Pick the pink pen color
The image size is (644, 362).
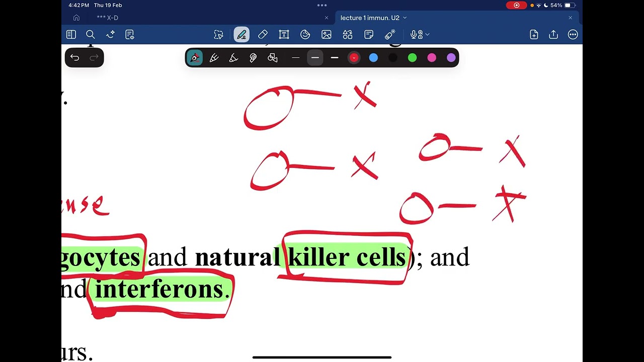tap(432, 58)
